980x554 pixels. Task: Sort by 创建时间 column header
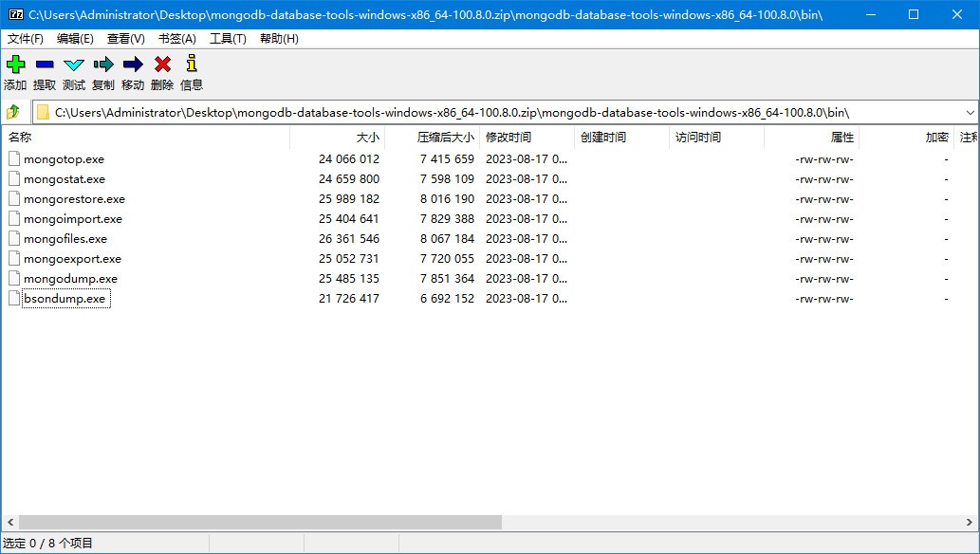[622, 138]
